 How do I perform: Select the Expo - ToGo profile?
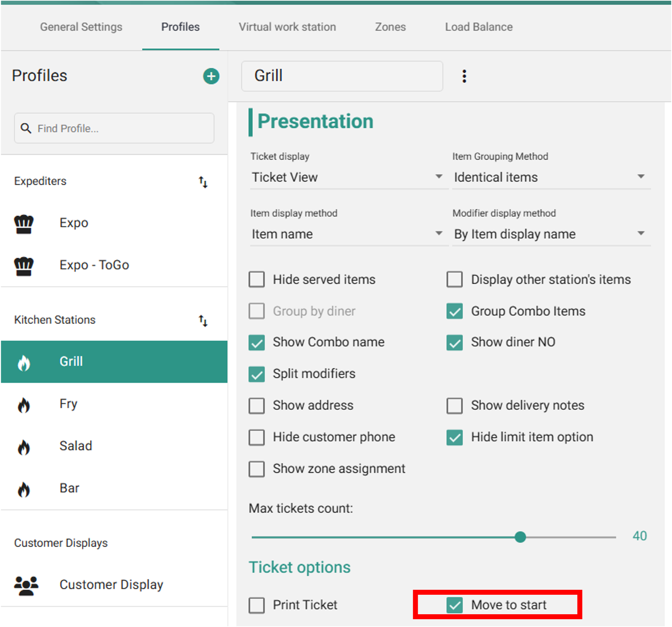[x=94, y=265]
